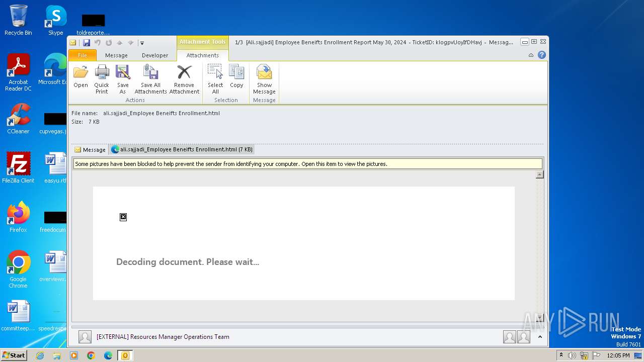Click the Redo icon in quick access toolbar
This screenshot has height=362, width=644.
[x=108, y=43]
